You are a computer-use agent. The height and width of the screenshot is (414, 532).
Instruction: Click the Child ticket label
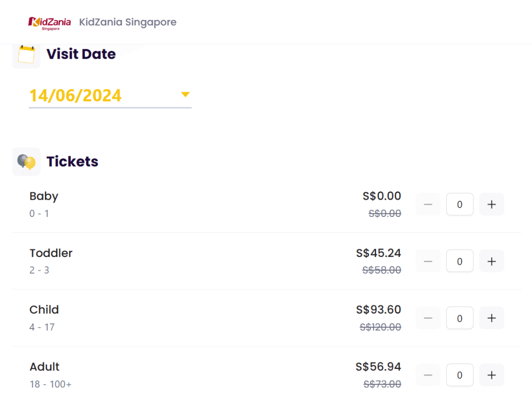[44, 310]
